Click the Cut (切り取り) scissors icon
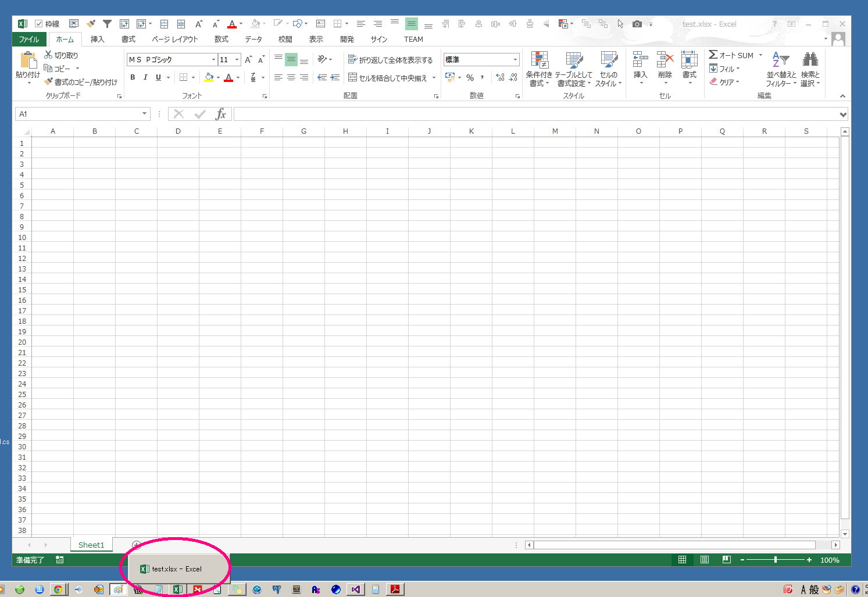 [49, 55]
